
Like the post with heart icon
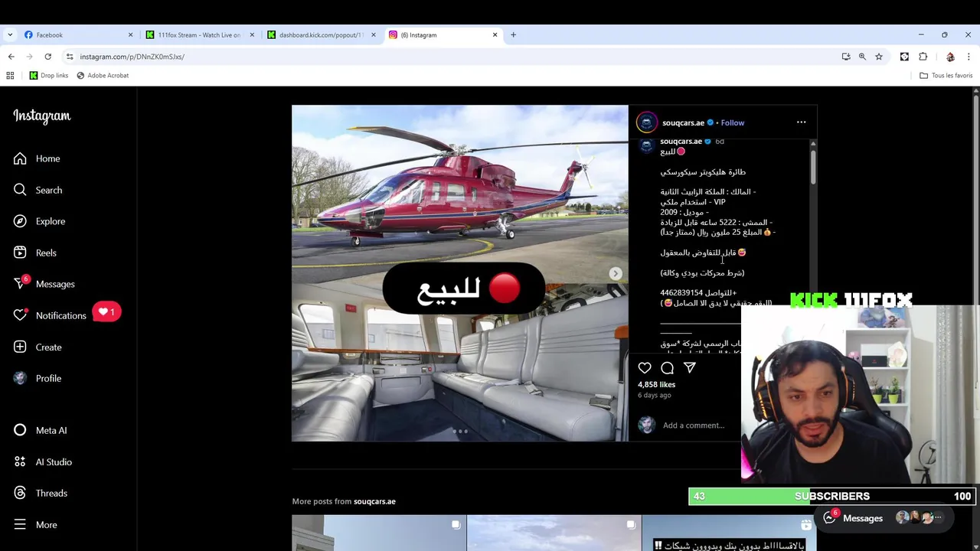coord(645,368)
